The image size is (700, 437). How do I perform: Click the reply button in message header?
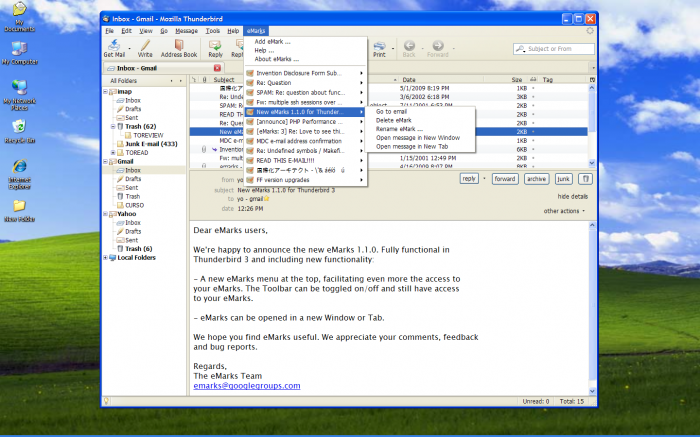(469, 179)
